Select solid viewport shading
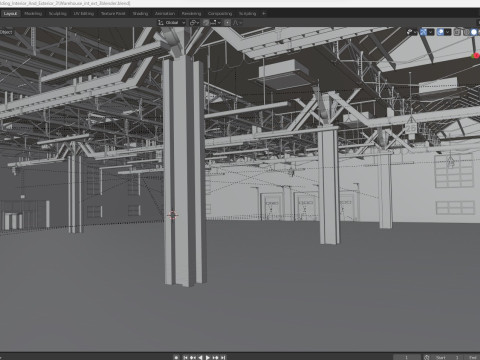The image size is (480, 360). [474, 32]
